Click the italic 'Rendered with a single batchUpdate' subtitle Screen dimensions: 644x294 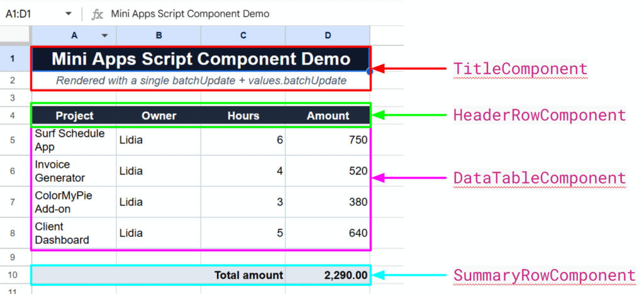click(x=201, y=80)
